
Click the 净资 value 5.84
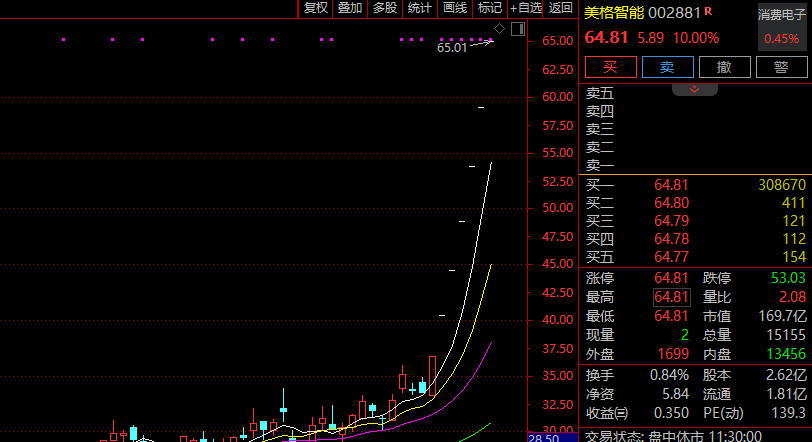click(675, 394)
